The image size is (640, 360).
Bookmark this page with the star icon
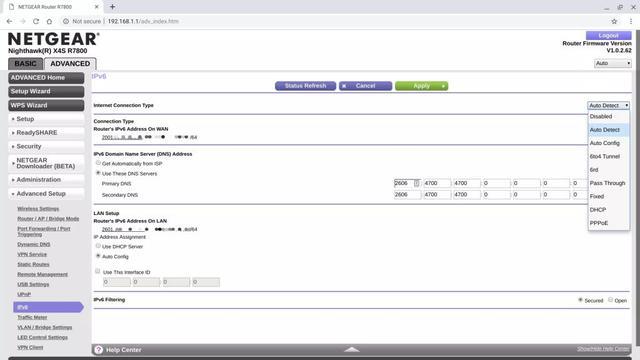pyautogui.click(x=614, y=21)
